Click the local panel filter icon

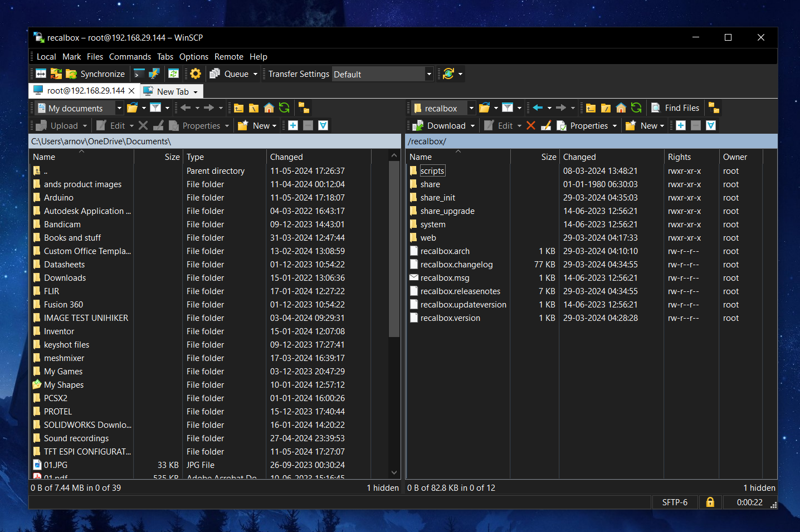(x=155, y=108)
